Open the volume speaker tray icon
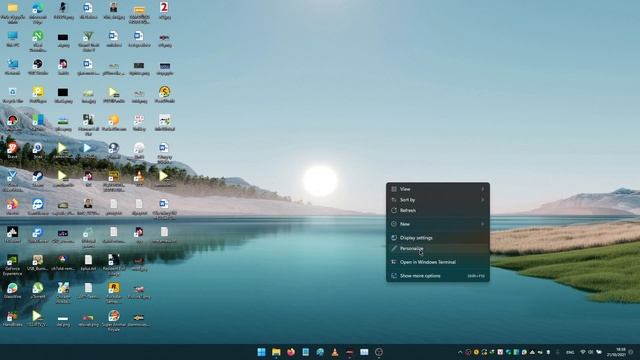The height and width of the screenshot is (360, 640). coord(591,352)
